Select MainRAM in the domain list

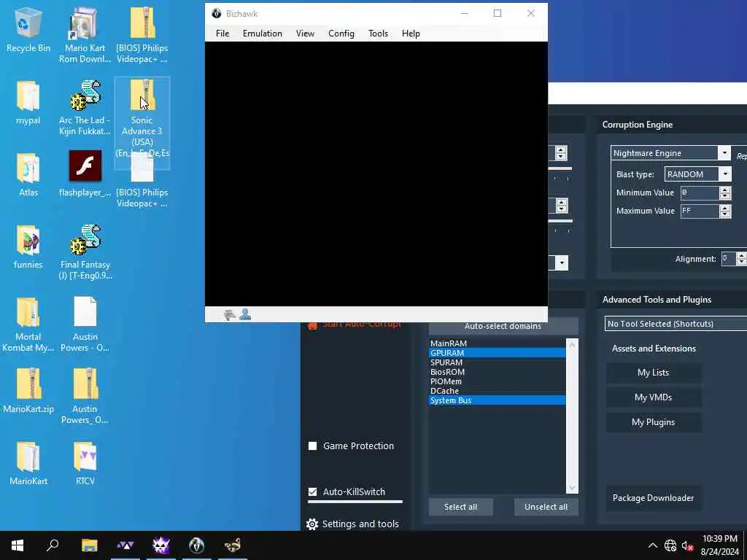pyautogui.click(x=498, y=343)
